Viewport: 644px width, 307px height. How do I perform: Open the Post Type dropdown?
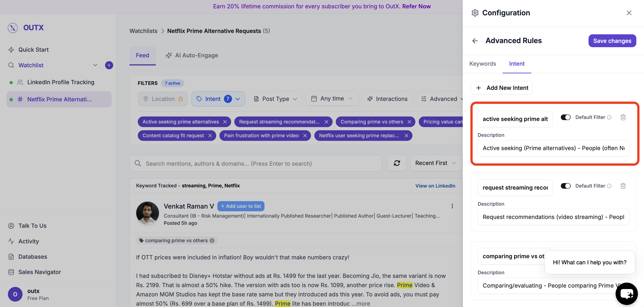[x=275, y=99]
